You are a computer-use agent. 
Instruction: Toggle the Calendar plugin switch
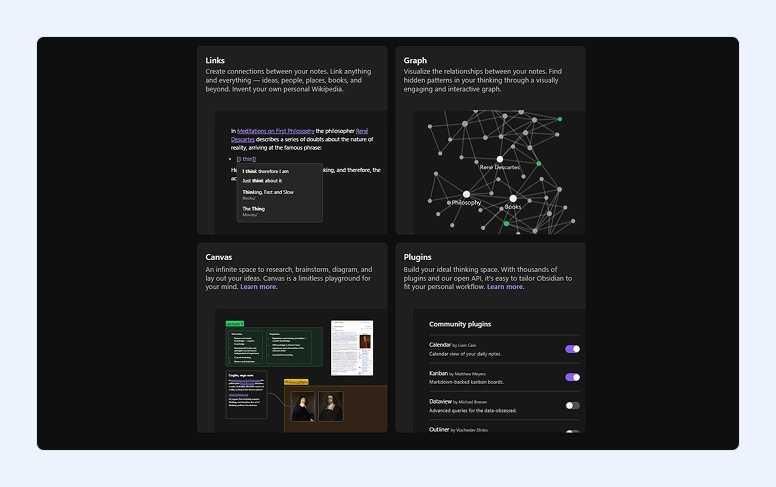point(572,349)
